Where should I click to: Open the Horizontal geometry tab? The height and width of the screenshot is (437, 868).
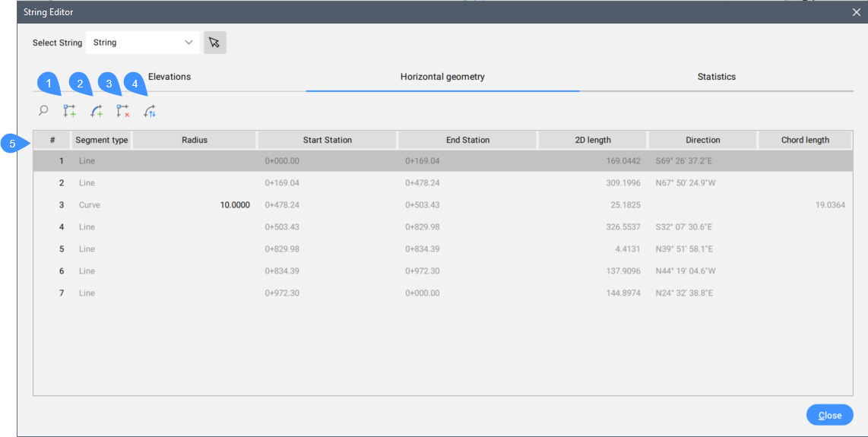[442, 77]
